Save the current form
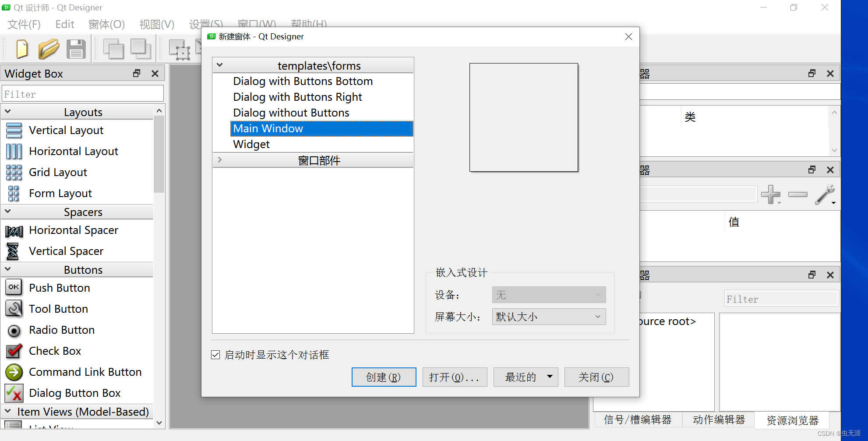This screenshot has height=441, width=868. pos(76,49)
